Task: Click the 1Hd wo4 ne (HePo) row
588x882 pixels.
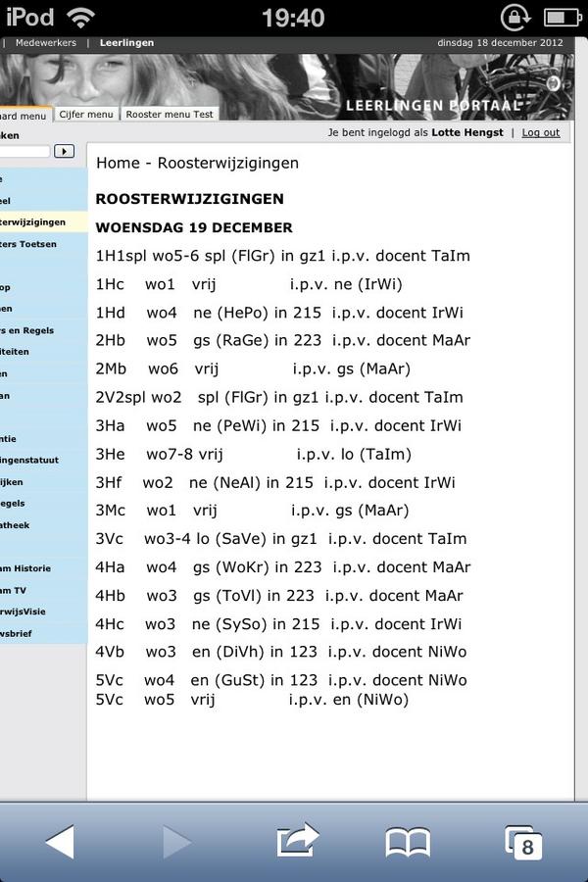Action: click(279, 313)
